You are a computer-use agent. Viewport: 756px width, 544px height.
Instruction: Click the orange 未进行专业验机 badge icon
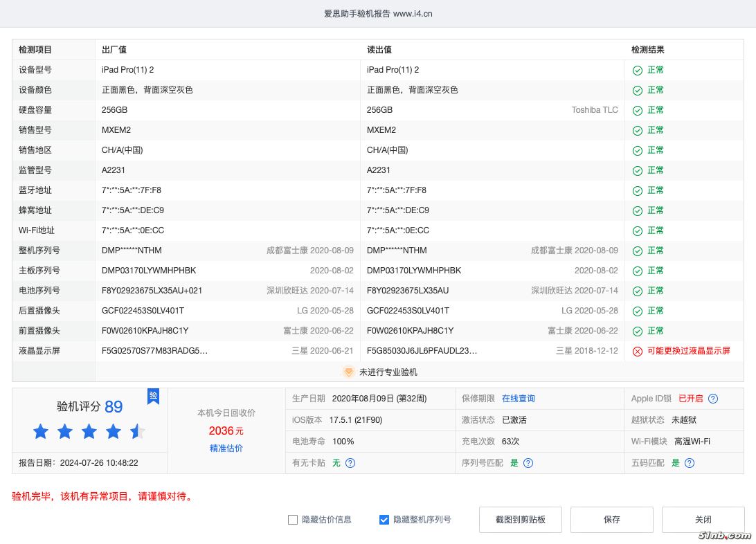click(x=349, y=372)
